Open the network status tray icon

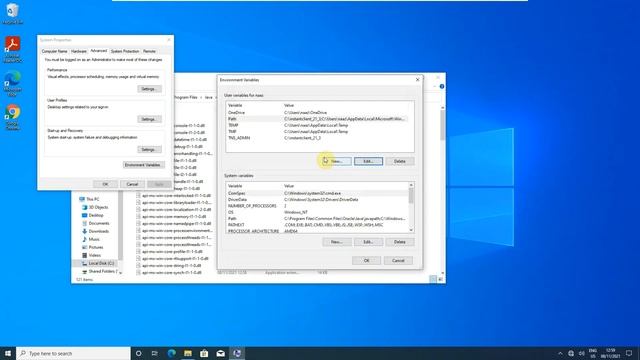coord(571,353)
